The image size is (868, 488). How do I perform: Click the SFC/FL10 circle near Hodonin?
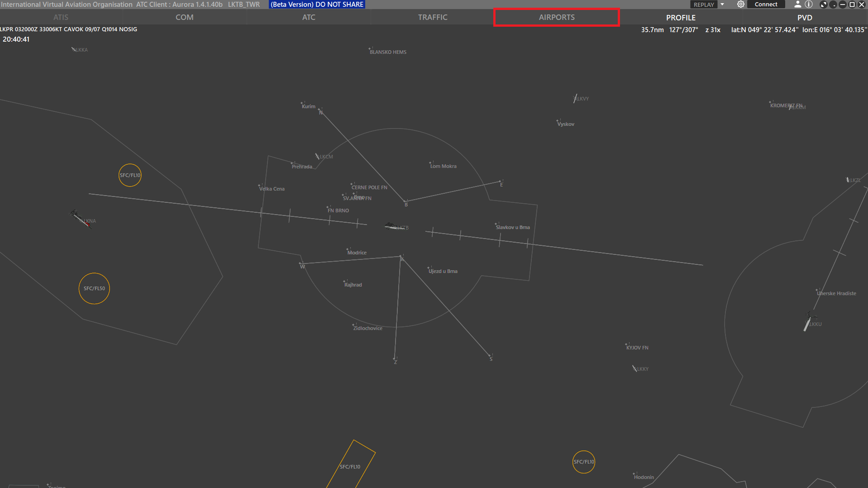coord(584,462)
